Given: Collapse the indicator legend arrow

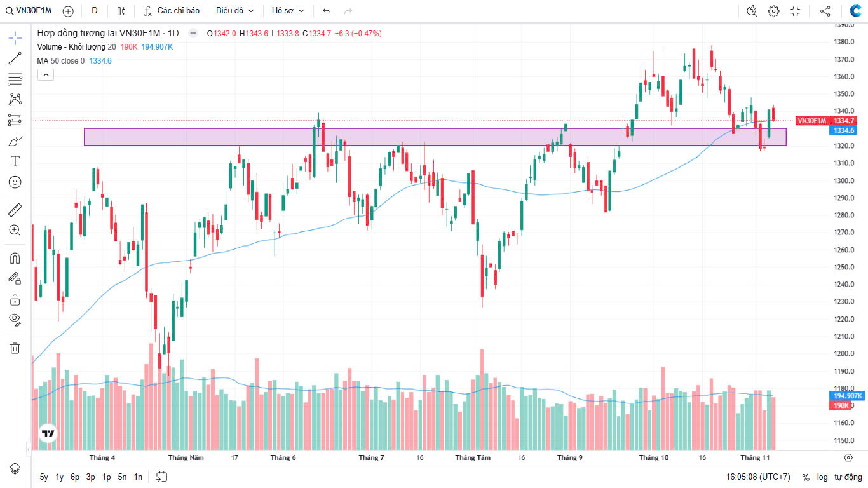Looking at the screenshot, I should click(46, 75).
